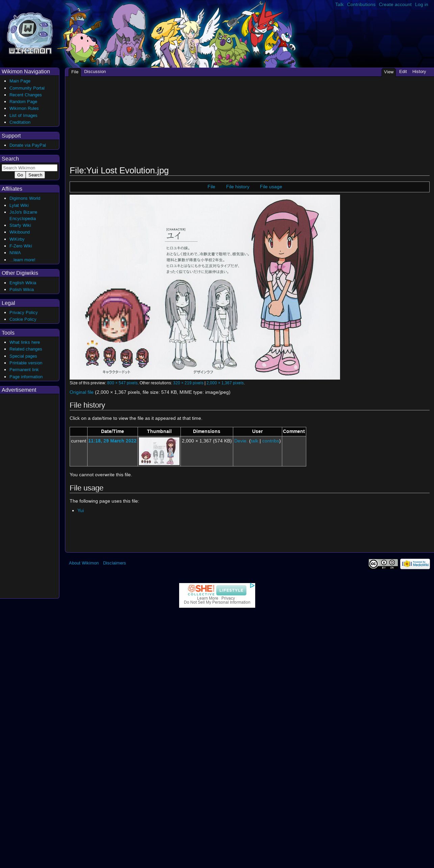434x868 pixels.
Task: View Recent Changes
Action: 26,95
